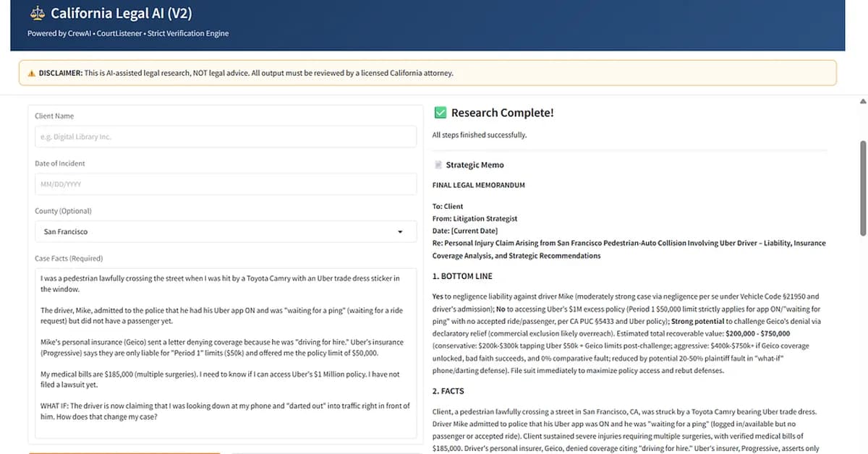Click the green Research Complete checkmark icon
The width and height of the screenshot is (868, 454).
click(x=440, y=113)
